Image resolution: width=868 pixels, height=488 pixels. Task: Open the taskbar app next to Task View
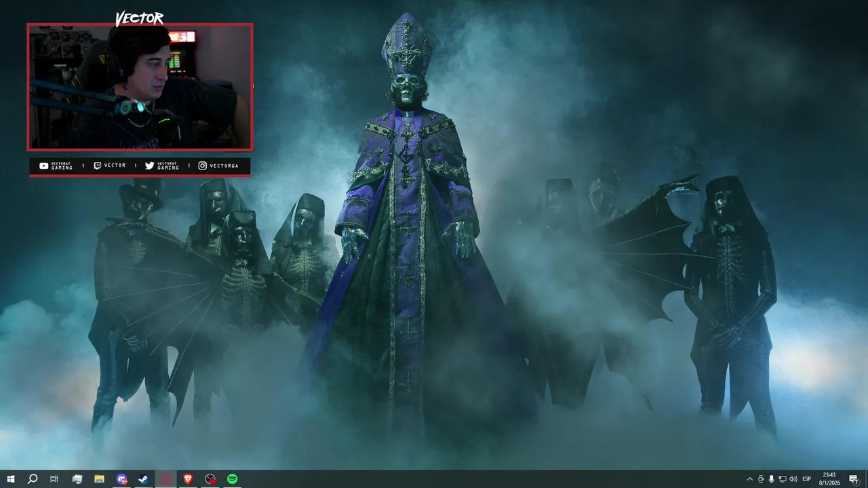click(77, 479)
